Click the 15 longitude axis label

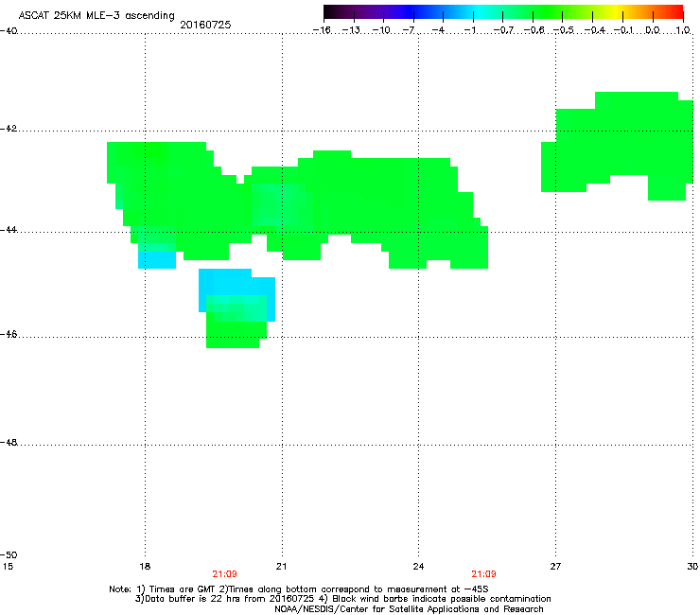(x=8, y=567)
